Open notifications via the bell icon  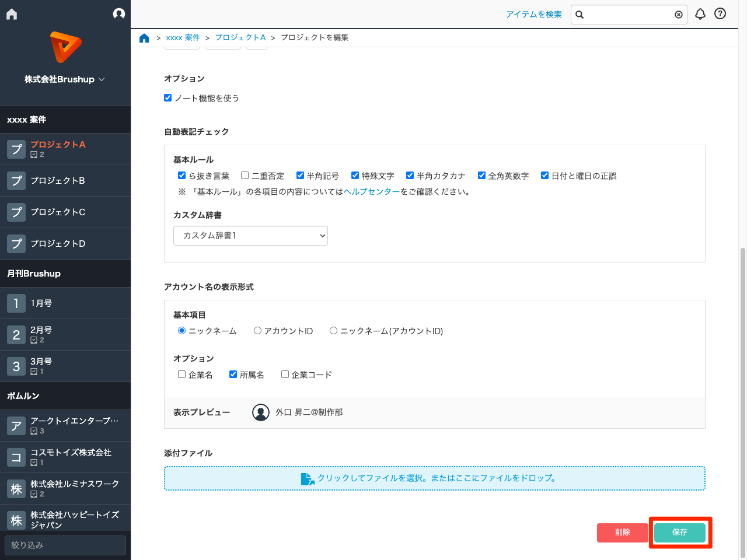tap(700, 14)
